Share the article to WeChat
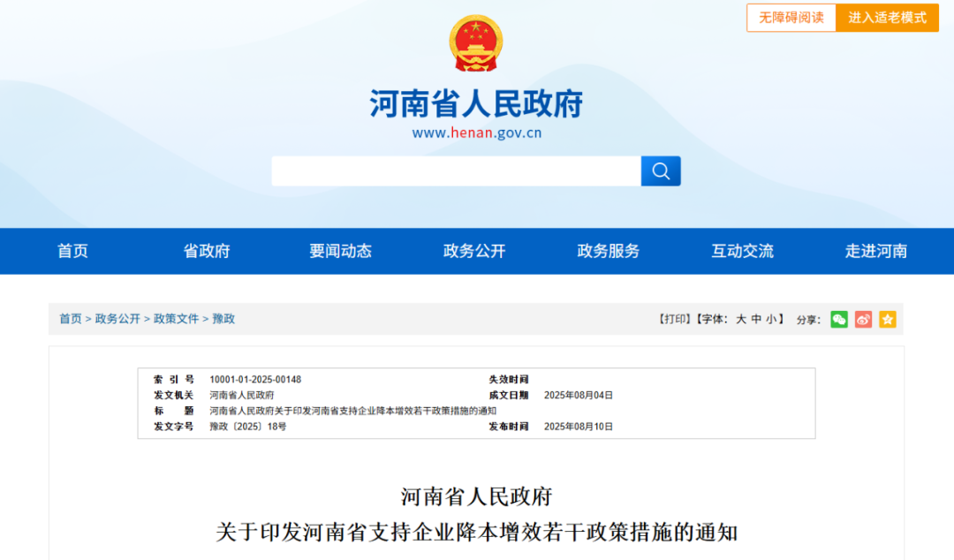The image size is (954, 560). 840,320
